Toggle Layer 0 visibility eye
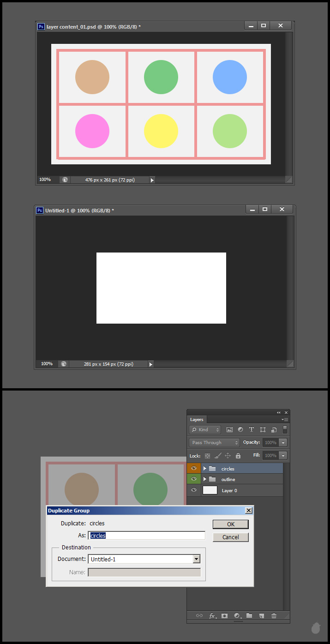330x644 pixels. (193, 490)
